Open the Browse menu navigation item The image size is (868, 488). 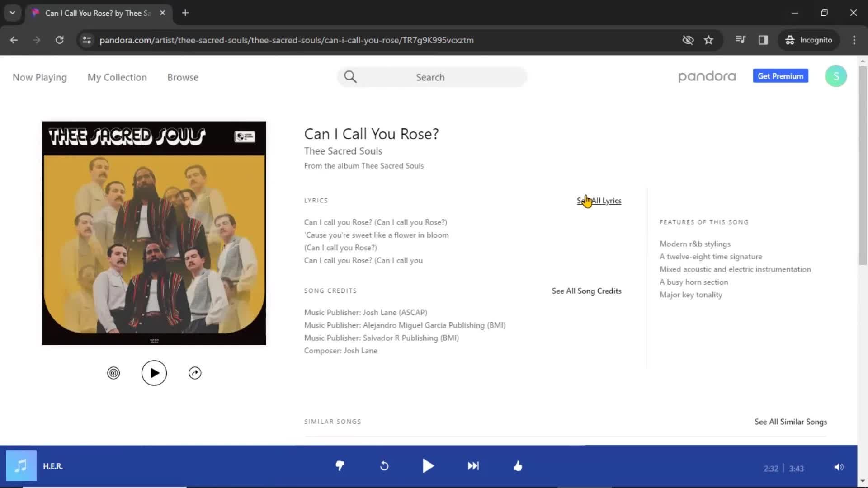point(183,77)
